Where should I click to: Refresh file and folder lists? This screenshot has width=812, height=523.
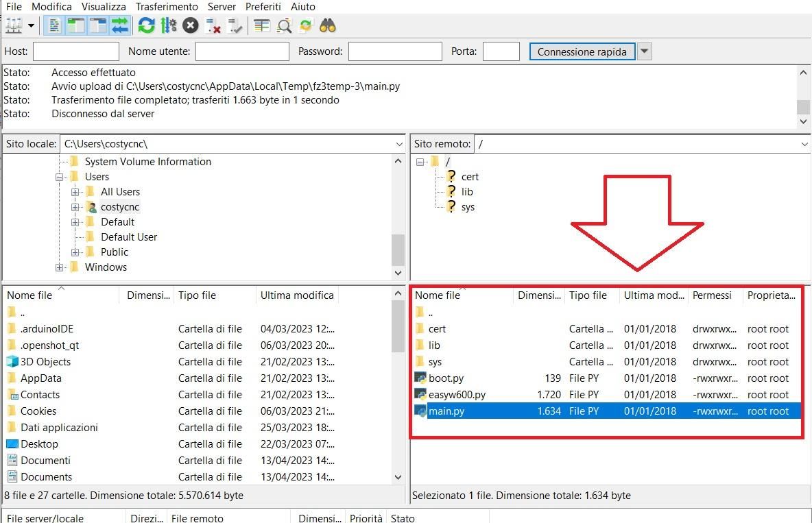pos(147,25)
